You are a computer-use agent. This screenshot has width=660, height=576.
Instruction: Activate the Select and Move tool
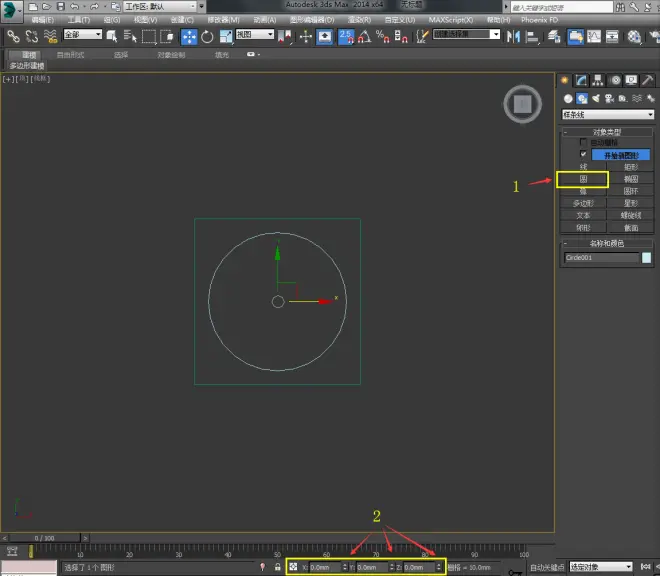(x=189, y=37)
